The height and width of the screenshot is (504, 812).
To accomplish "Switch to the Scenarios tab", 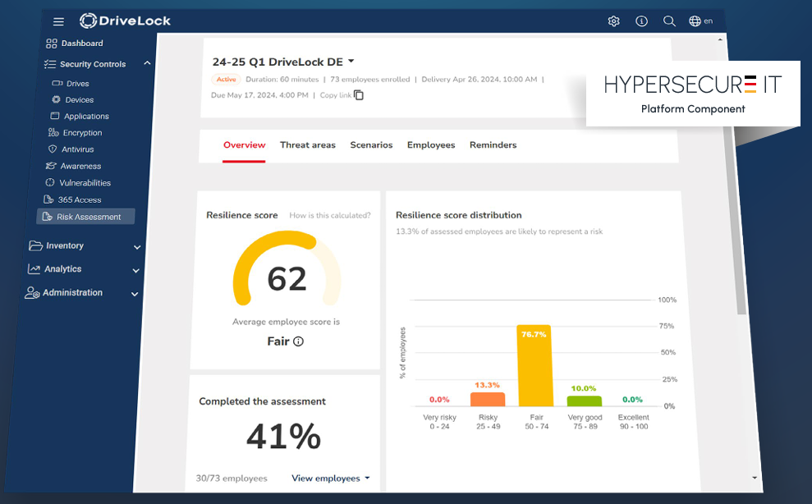I will tap(371, 145).
